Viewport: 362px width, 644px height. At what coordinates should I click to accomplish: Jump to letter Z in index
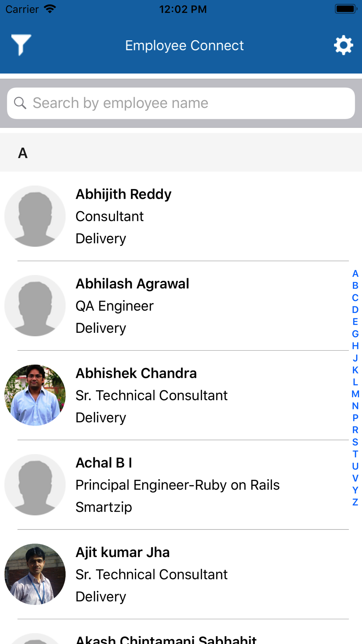pyautogui.click(x=355, y=502)
